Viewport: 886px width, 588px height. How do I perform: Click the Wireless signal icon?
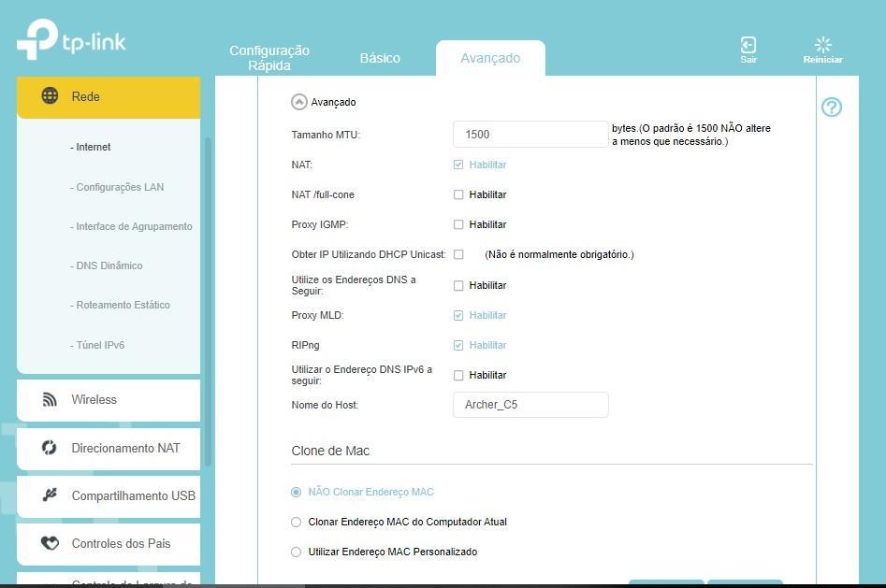[x=51, y=400]
